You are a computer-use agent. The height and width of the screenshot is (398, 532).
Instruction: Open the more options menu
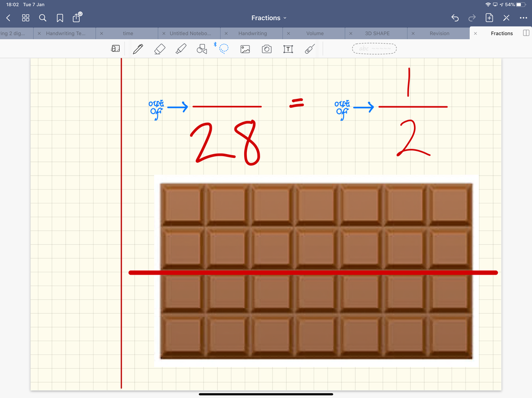coord(523,18)
